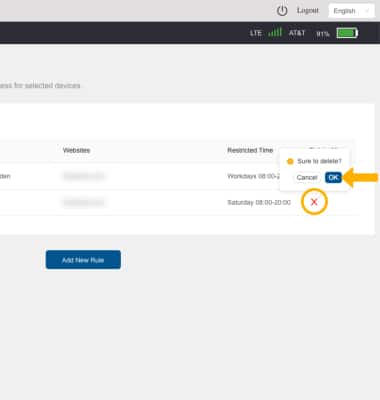
Task: Click the Websites column header
Action: (x=76, y=150)
